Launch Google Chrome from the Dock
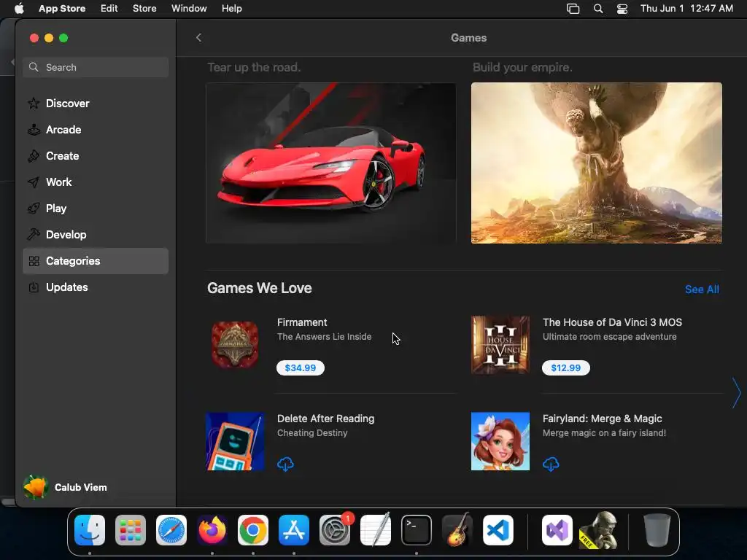The height and width of the screenshot is (560, 747). coord(253,530)
